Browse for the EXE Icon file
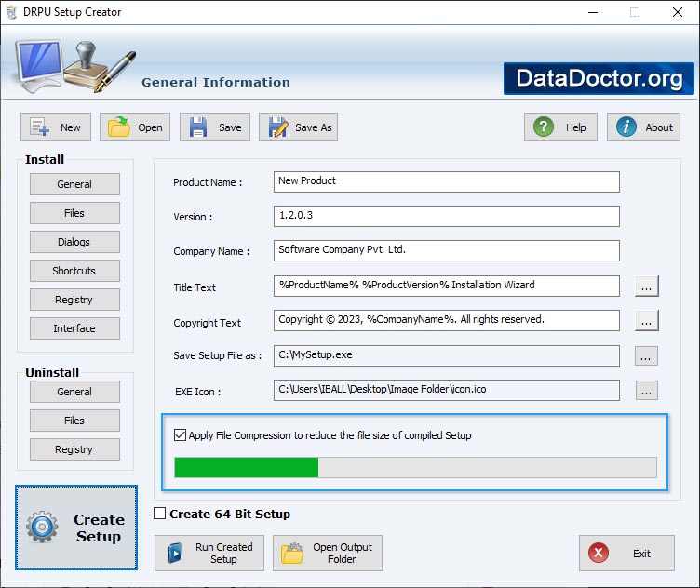The image size is (700, 588). click(x=646, y=391)
